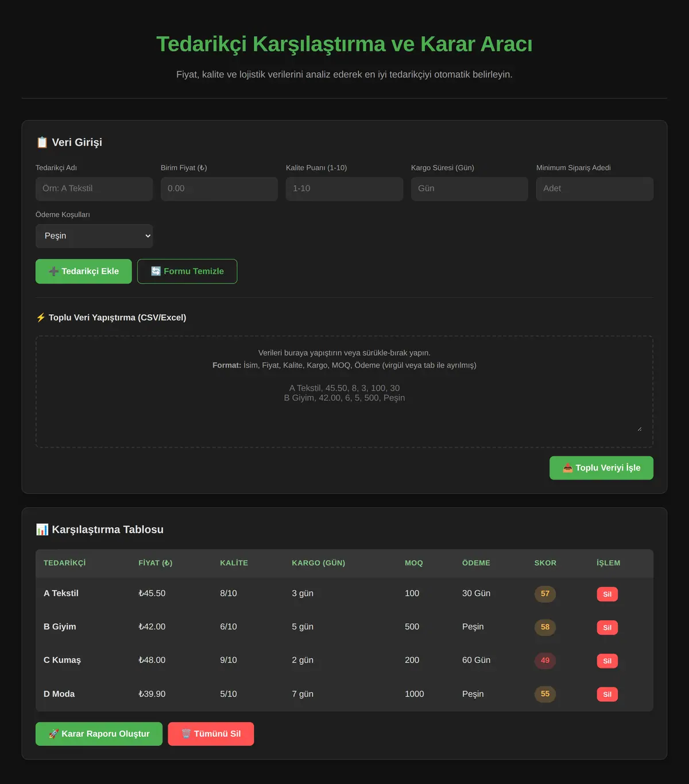689x784 pixels.
Task: Select the Birim Fiyat input box
Action: 219,189
